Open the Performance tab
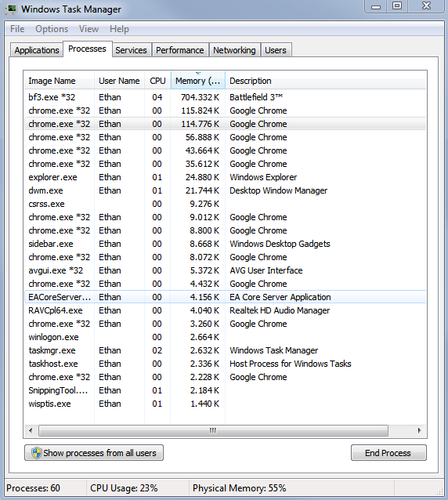Image resolution: width=448 pixels, height=500 pixels. pyautogui.click(x=179, y=50)
